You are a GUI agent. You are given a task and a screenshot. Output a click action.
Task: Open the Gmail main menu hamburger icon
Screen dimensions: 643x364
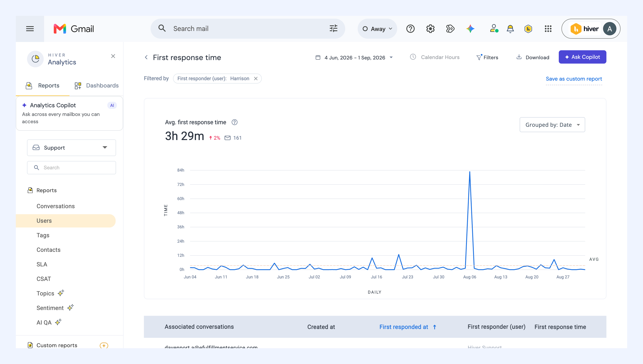click(x=30, y=29)
